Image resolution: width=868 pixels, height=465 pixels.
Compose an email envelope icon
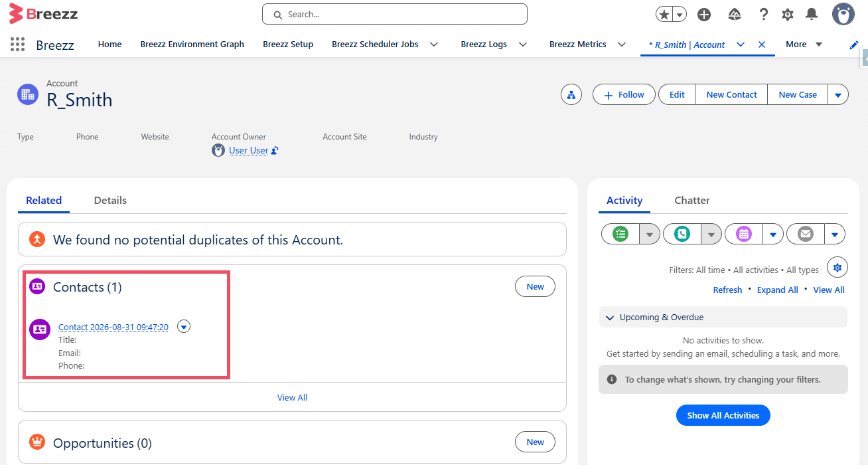coord(806,234)
